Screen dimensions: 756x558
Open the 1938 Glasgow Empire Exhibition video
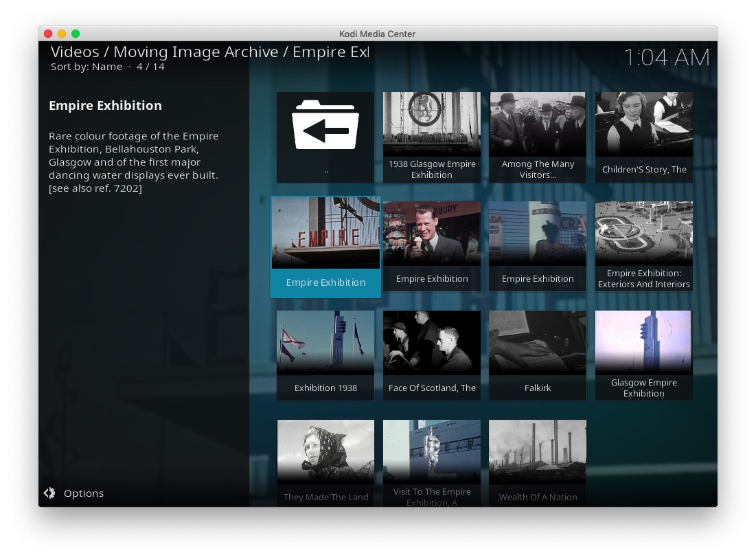click(x=431, y=137)
